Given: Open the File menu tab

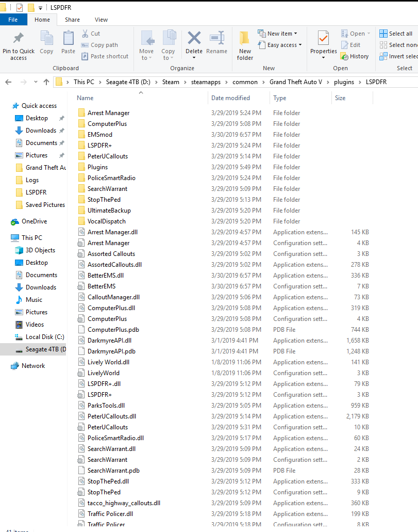Looking at the screenshot, I should click(13, 20).
